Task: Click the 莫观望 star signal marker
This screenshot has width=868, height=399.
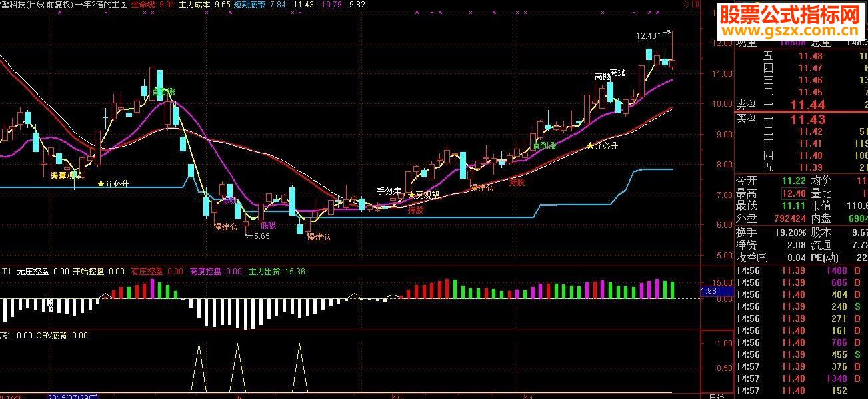Action: 424,195
